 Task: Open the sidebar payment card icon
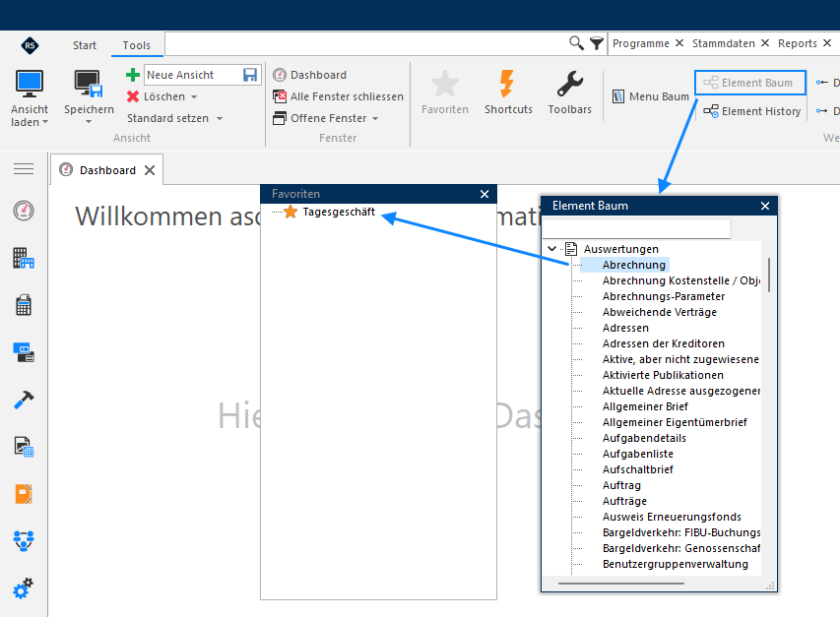24,352
